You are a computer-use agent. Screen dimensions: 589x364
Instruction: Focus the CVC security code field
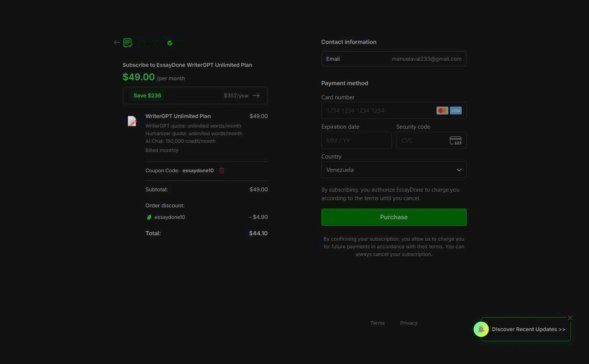(x=431, y=140)
